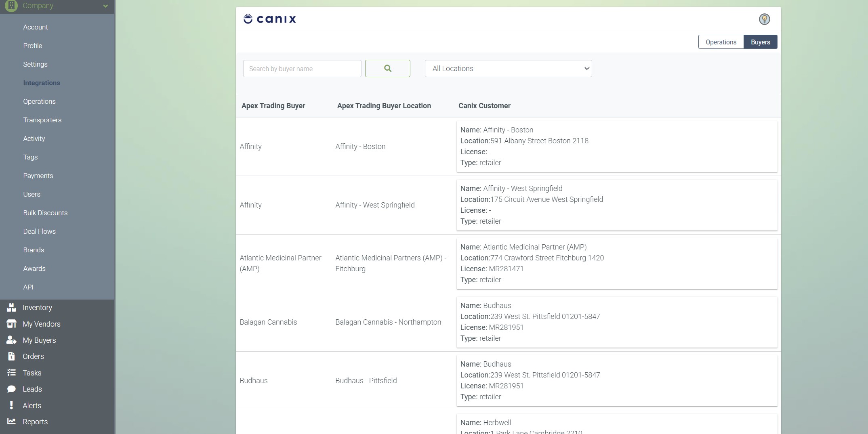868x434 pixels.
Task: Select the Buyers view toggle
Action: [760, 42]
